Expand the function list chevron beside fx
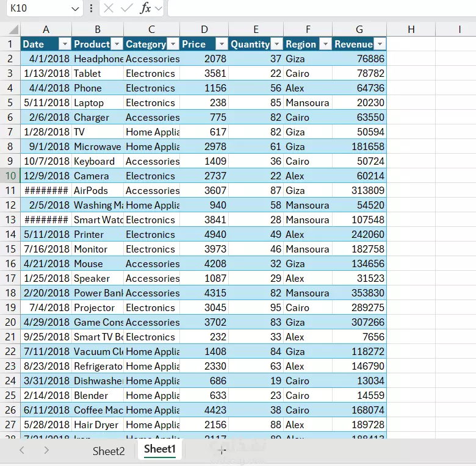Screen dimensions: 476x466 coord(158,9)
